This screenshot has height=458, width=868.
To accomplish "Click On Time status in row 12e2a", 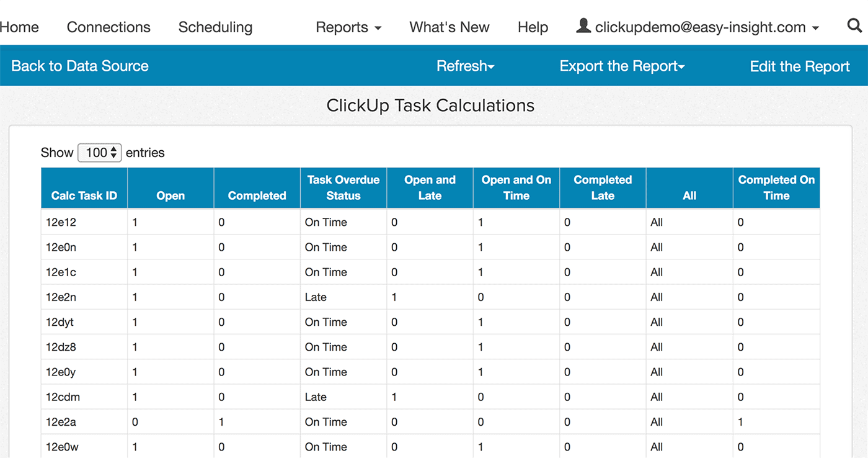I will tap(326, 422).
